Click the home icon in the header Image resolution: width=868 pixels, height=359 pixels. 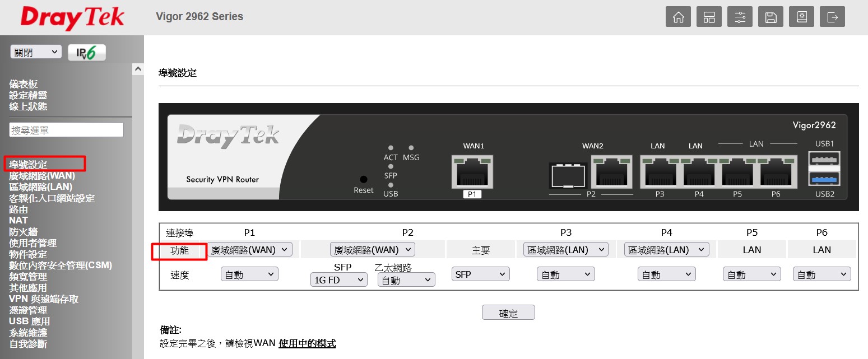click(x=678, y=17)
